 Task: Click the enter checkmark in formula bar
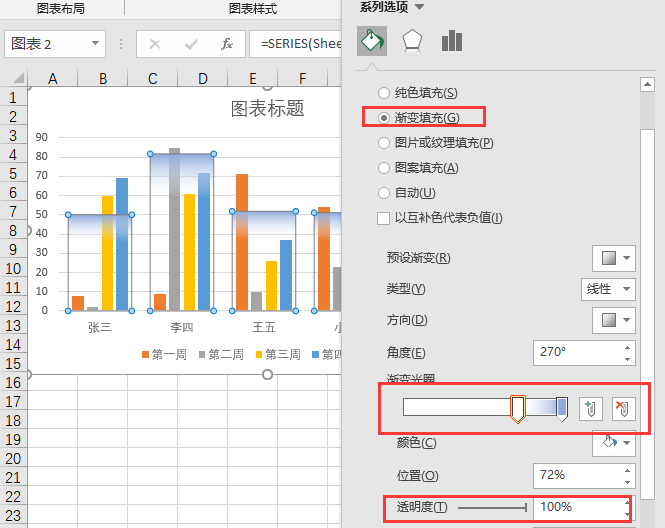pos(191,44)
